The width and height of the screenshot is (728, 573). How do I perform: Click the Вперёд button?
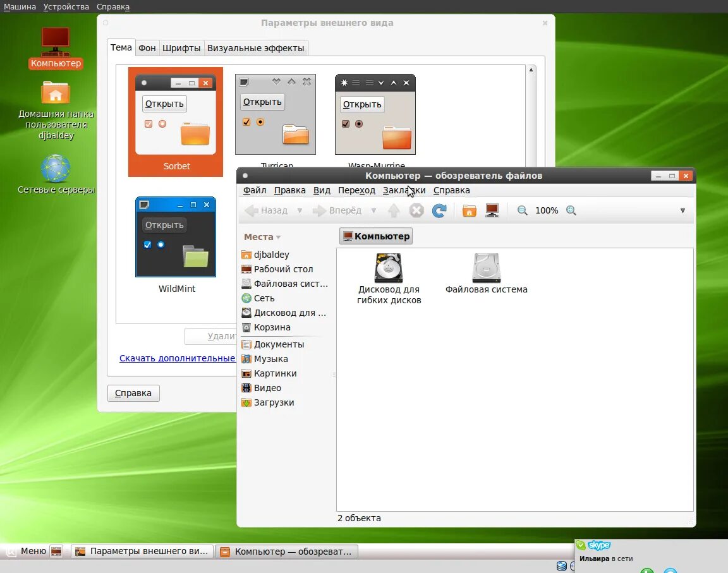[337, 210]
